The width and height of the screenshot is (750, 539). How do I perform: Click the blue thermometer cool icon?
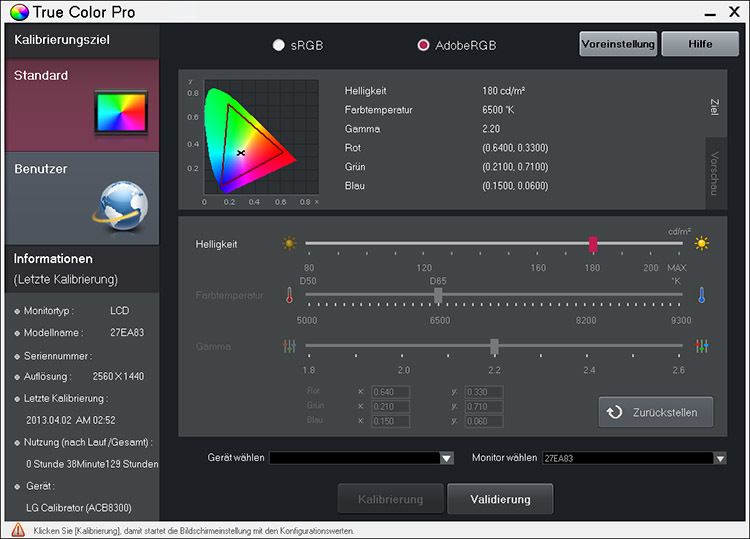point(701,295)
